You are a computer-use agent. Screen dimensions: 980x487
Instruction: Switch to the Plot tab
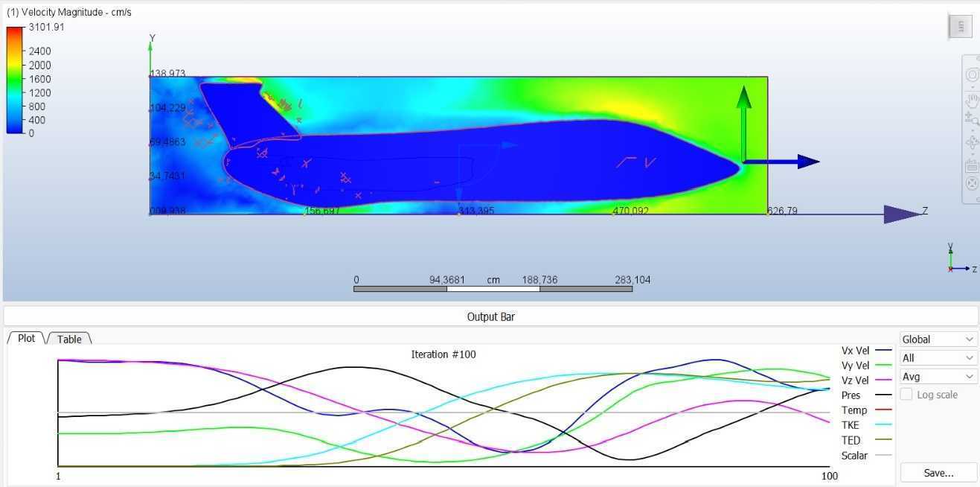pos(26,338)
